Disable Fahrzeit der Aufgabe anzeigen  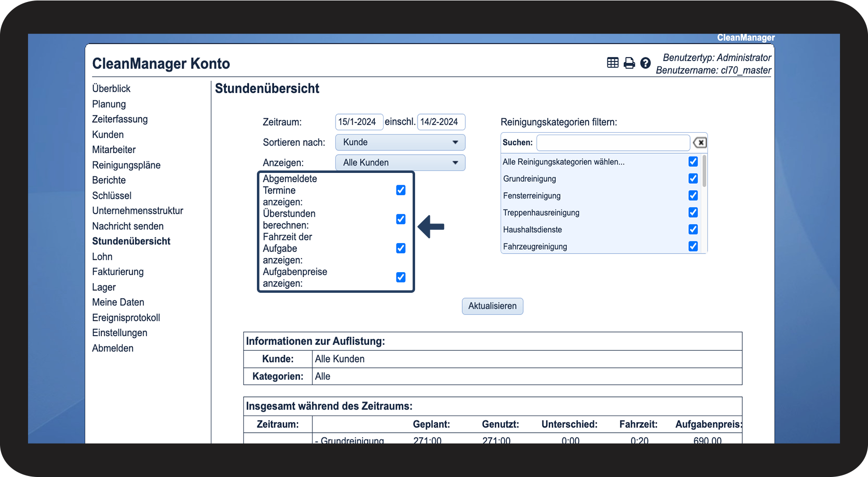pos(401,248)
